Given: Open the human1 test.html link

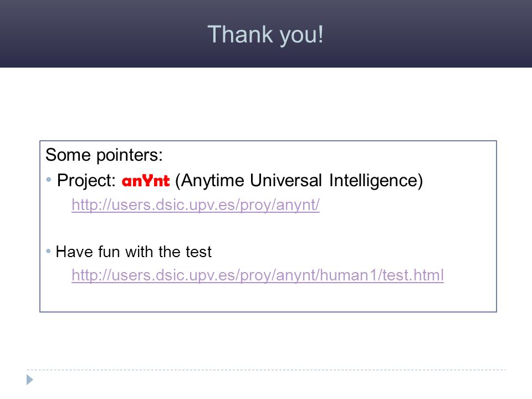Looking at the screenshot, I should pyautogui.click(x=258, y=275).
